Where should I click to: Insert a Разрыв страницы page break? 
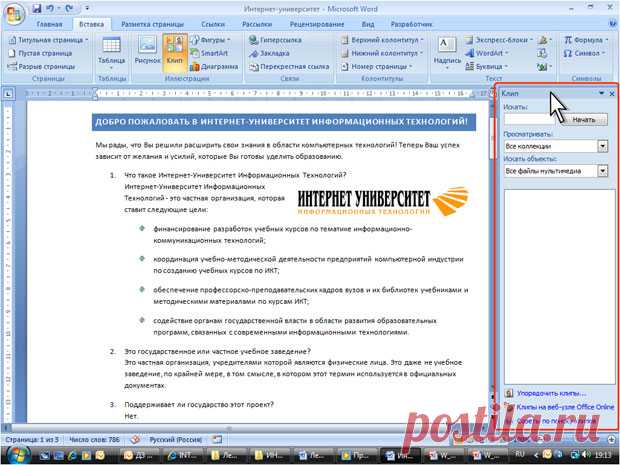tap(42, 66)
